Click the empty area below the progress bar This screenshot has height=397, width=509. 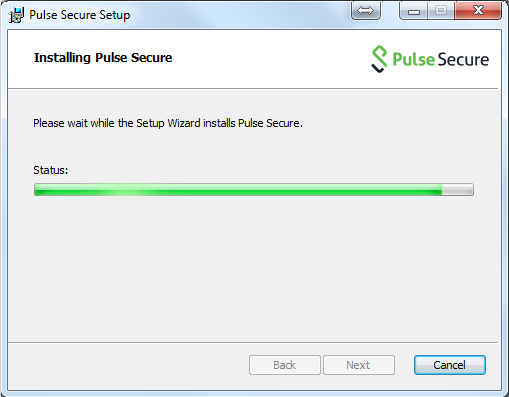(x=253, y=267)
